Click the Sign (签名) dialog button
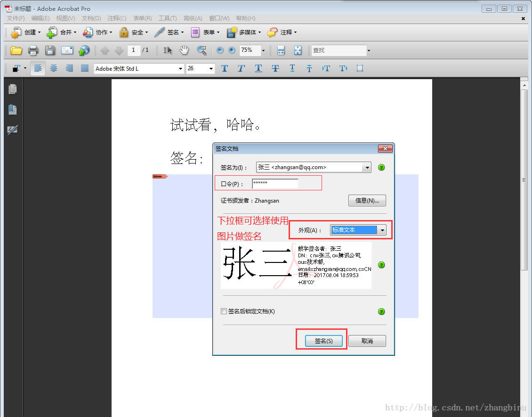 point(324,341)
